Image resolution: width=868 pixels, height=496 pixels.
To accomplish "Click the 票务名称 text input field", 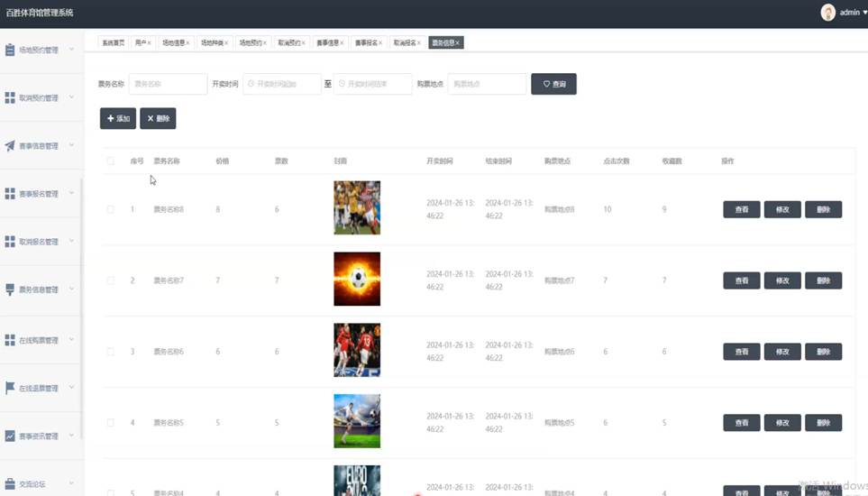I will tap(168, 84).
